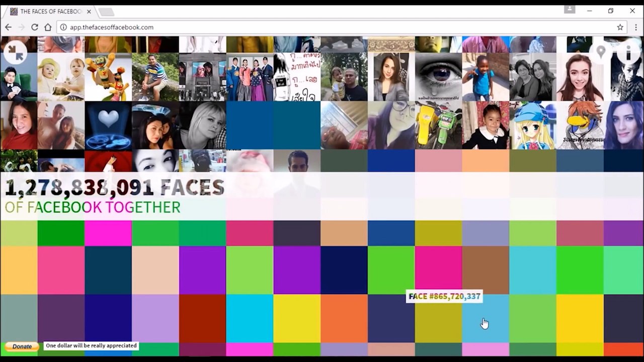Open the colorful cartoon puppet character picture
The image size is (644, 362).
pos(108,77)
